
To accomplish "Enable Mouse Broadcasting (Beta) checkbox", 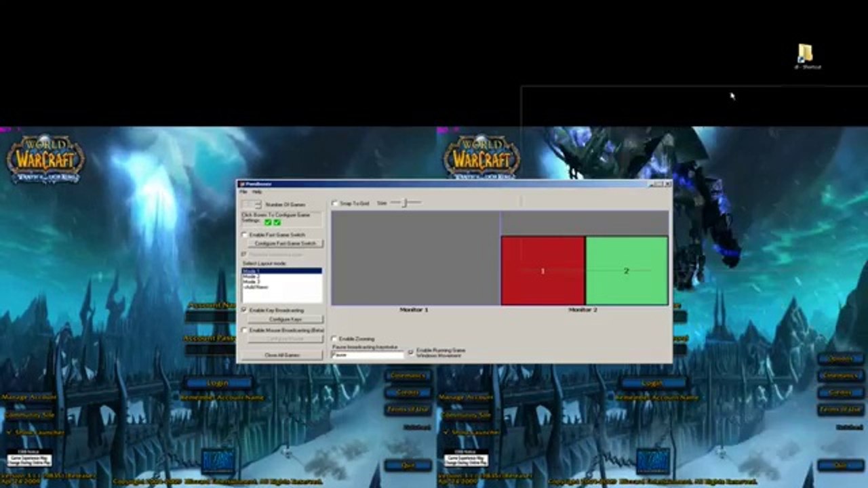I will [245, 330].
